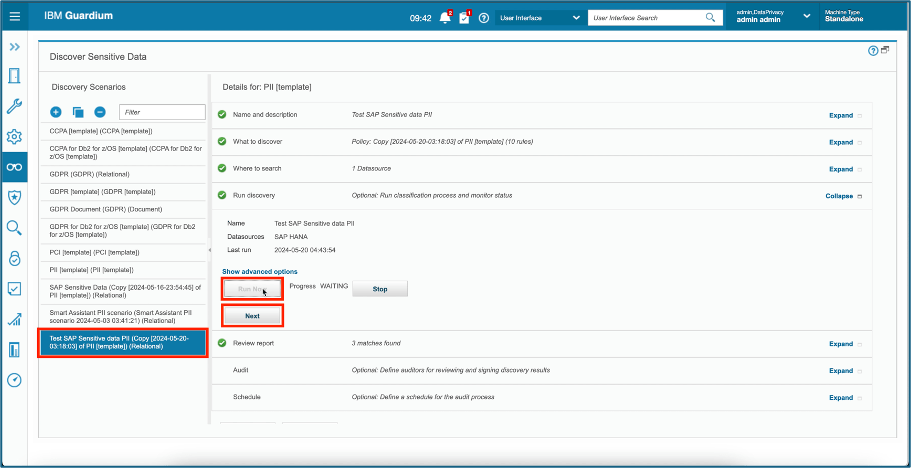
Task: Click the panel splitter collapse handle
Action: click(x=209, y=249)
